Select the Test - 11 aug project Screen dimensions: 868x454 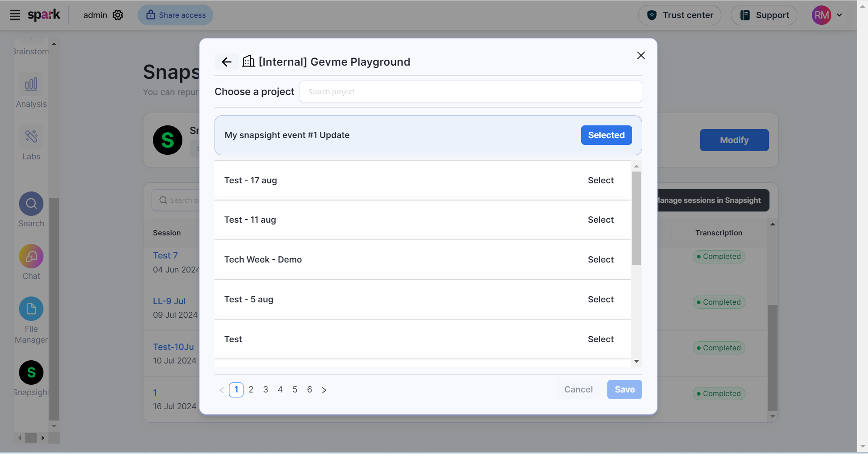point(601,220)
